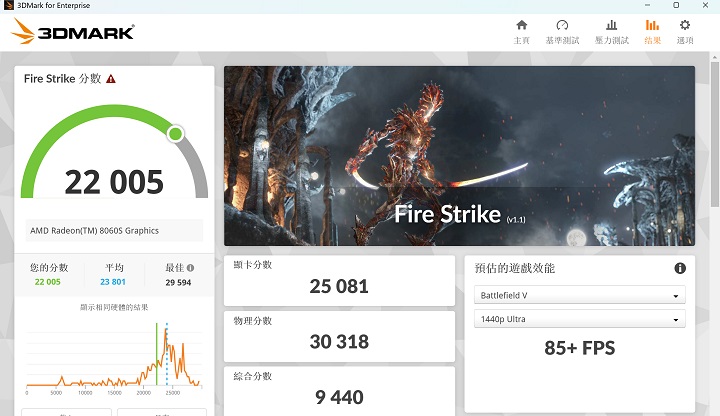The image size is (720, 416).
Task: Select the orange Results tab icon
Action: click(652, 25)
